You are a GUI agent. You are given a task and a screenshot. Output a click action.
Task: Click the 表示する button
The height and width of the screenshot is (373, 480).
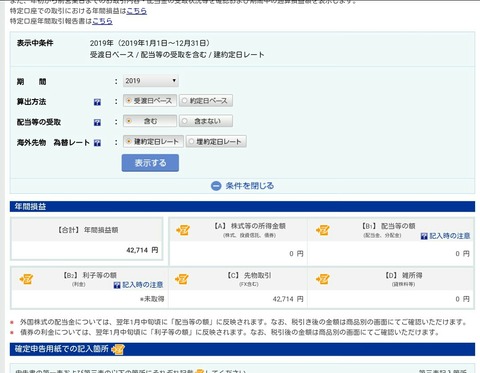(150, 163)
